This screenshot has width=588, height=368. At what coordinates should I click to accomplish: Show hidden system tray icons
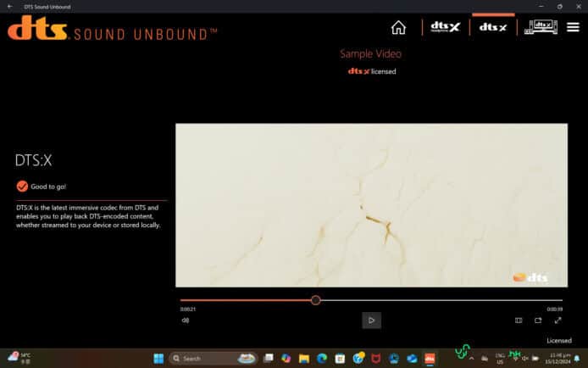click(471, 359)
